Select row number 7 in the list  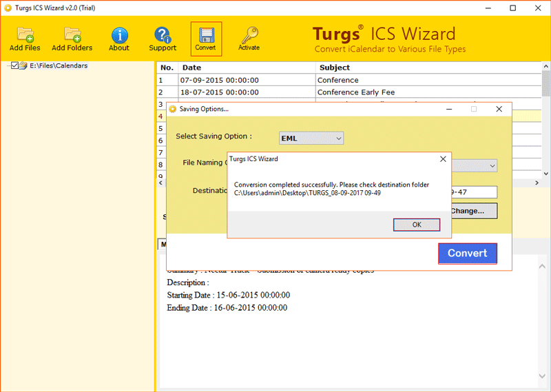pyautogui.click(x=160, y=152)
